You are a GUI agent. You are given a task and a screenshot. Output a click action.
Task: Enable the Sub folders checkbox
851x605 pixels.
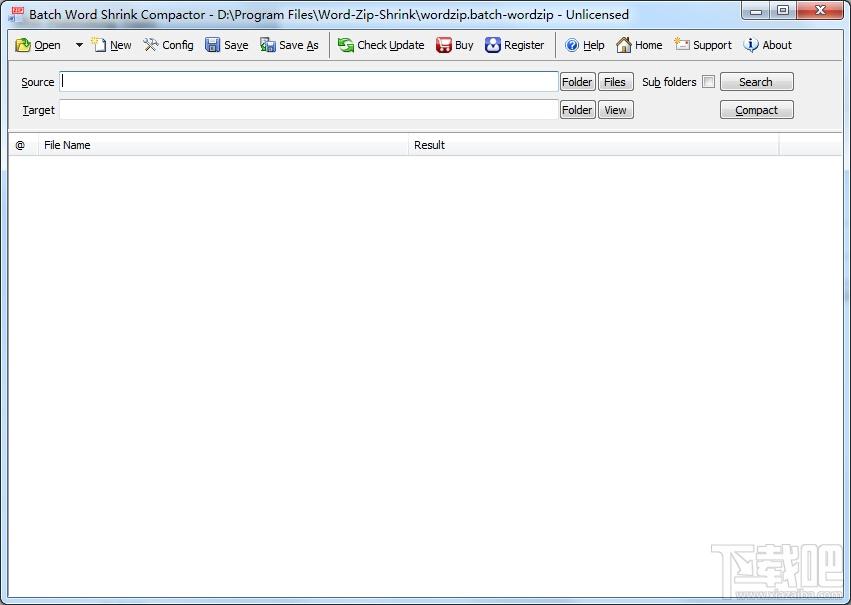(x=708, y=82)
